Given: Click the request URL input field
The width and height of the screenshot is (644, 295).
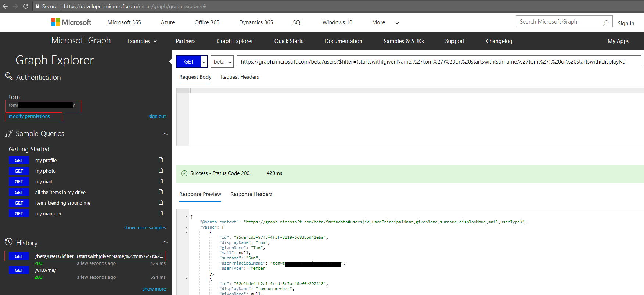Looking at the screenshot, I should (x=439, y=62).
